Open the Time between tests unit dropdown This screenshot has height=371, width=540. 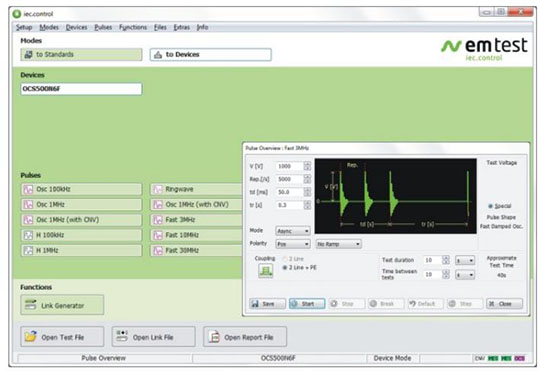465,275
